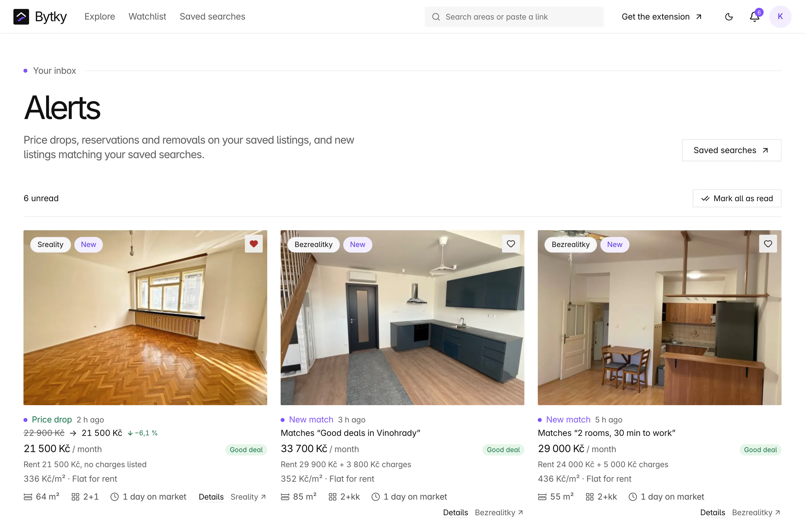Click the Good deal tag on the 33 700 Kč card
Viewport: 805px width, 532px height.
point(503,450)
